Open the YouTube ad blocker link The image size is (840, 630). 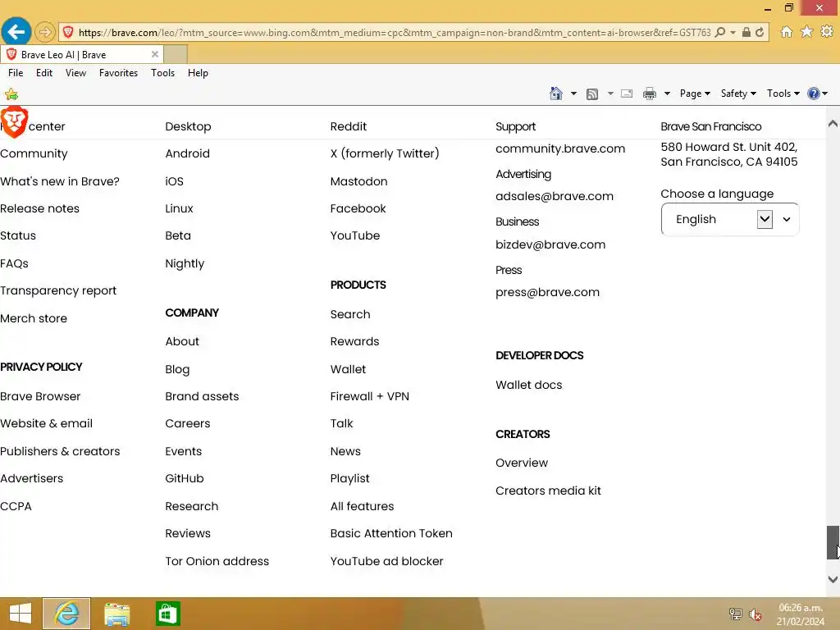pos(387,561)
